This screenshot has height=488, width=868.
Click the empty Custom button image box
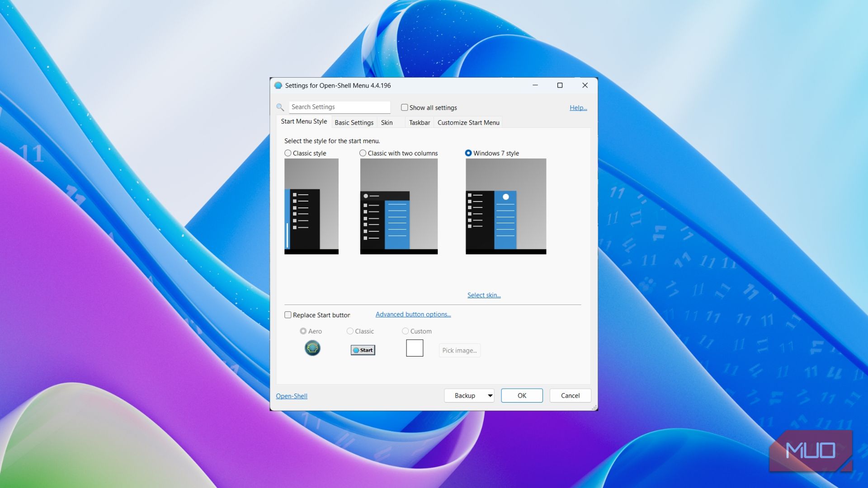415,348
